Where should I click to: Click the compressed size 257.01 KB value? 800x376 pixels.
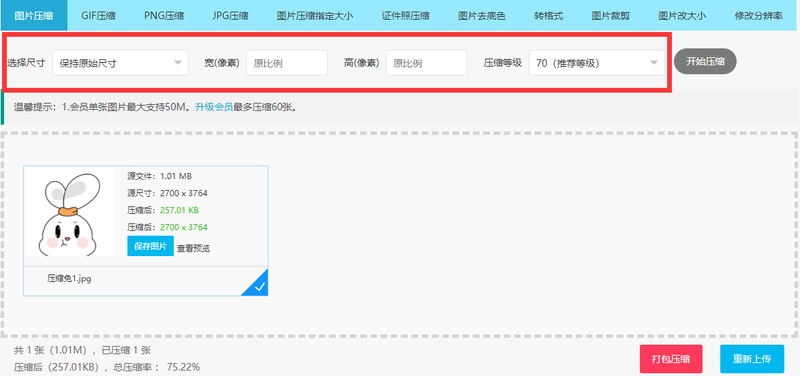pyautogui.click(x=179, y=210)
